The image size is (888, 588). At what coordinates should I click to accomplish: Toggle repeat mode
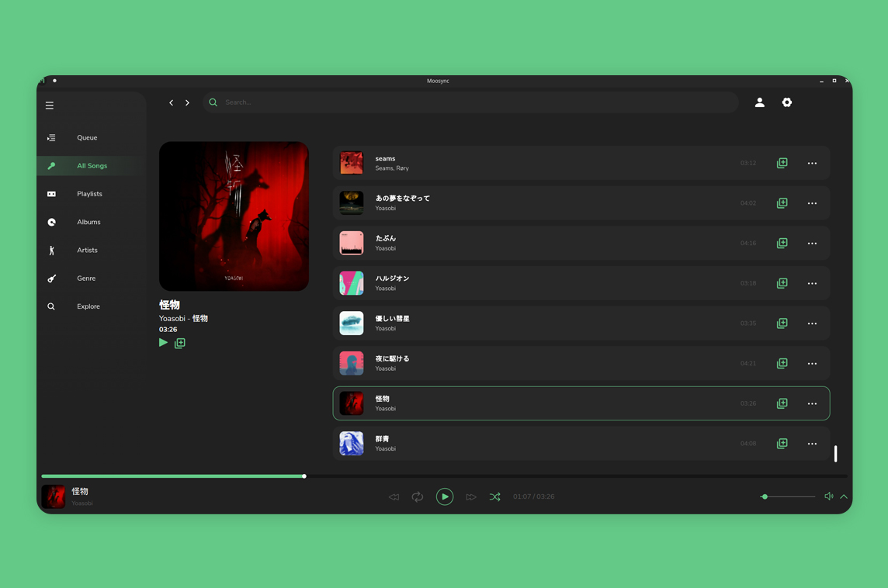click(418, 497)
